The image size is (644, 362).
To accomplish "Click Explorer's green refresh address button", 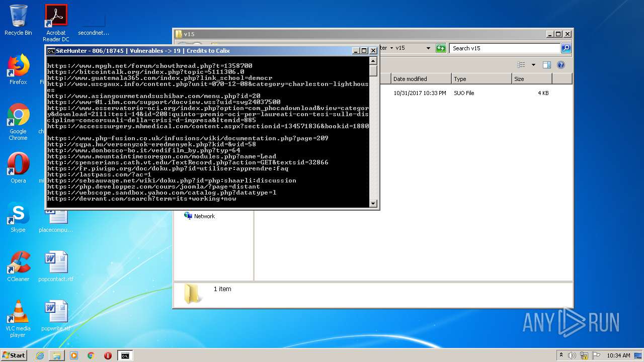I will (x=441, y=48).
